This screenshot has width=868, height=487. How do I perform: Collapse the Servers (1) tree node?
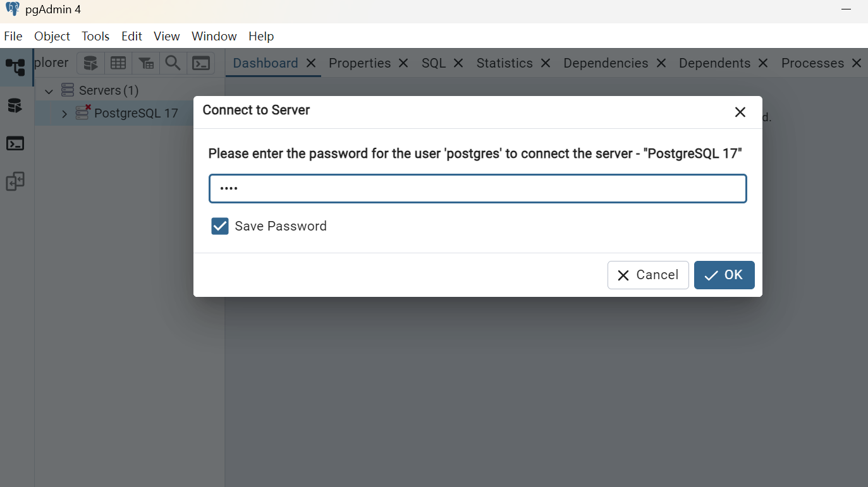[49, 91]
